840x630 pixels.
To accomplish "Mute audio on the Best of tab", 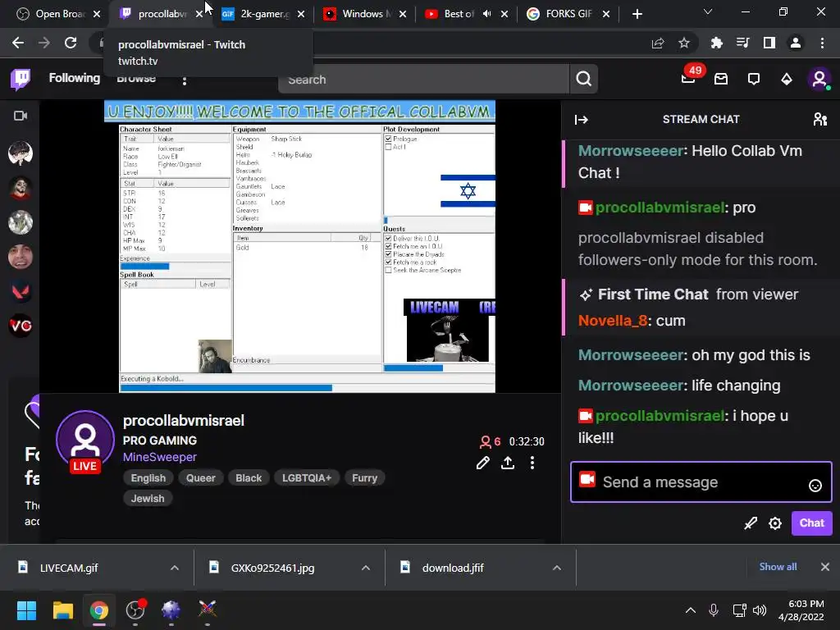I will point(486,14).
